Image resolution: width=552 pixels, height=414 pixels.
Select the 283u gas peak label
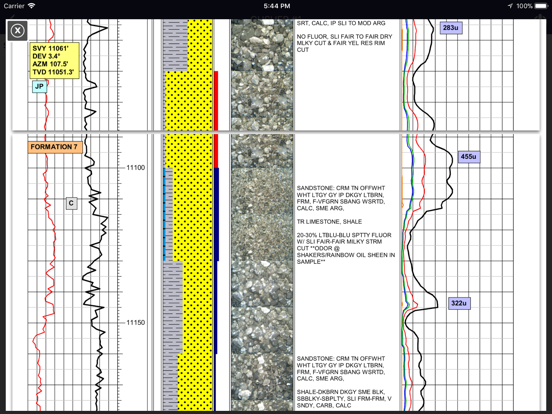[x=451, y=27]
